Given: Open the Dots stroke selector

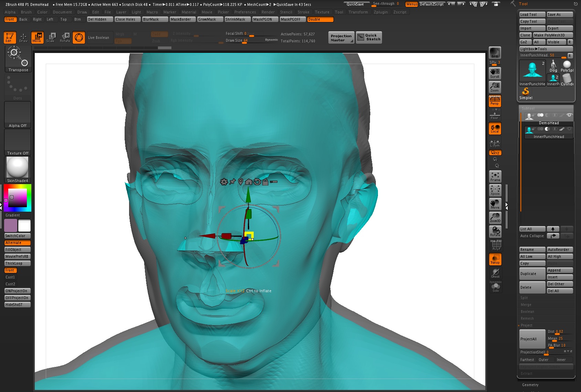Looking at the screenshot, I should (x=18, y=87).
